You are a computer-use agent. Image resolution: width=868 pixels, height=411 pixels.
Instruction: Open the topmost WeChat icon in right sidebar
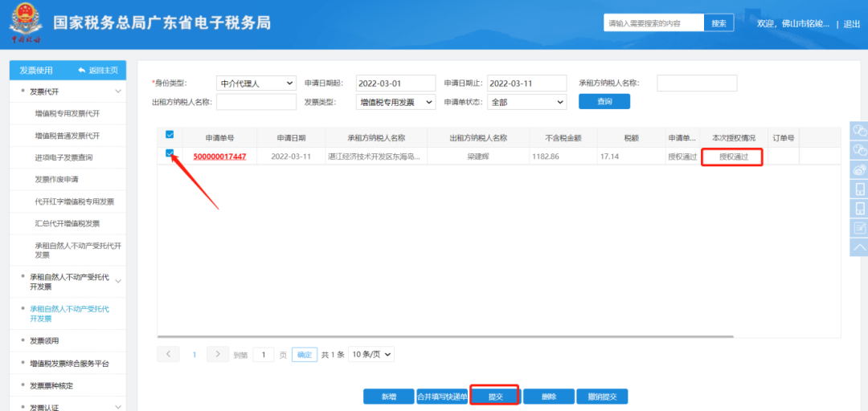click(860, 131)
